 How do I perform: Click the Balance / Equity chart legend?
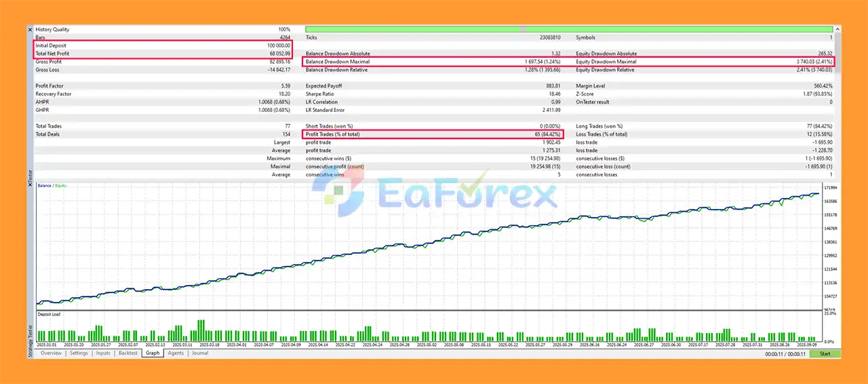tap(53, 185)
